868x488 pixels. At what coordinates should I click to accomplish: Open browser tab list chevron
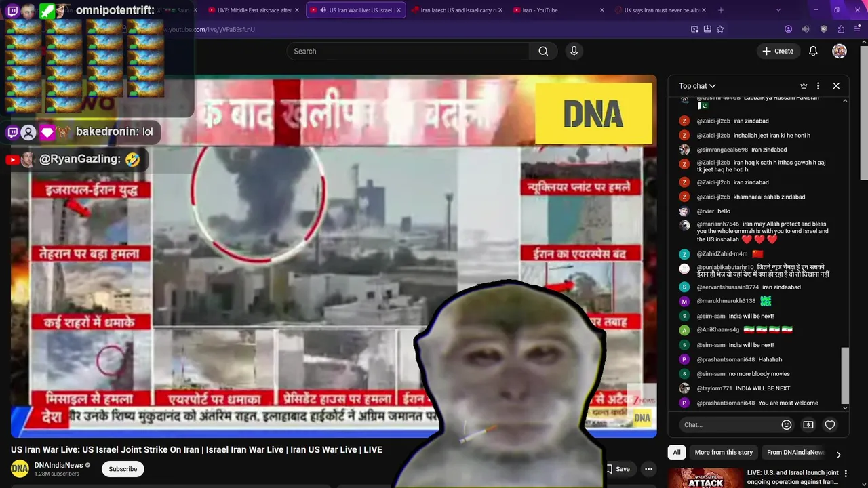(x=778, y=10)
